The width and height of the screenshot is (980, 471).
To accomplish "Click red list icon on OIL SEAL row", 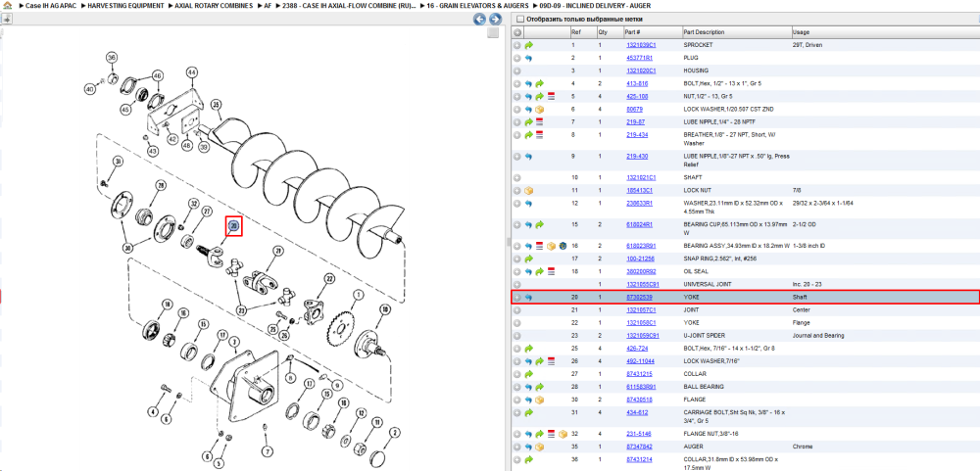I will coord(551,272).
